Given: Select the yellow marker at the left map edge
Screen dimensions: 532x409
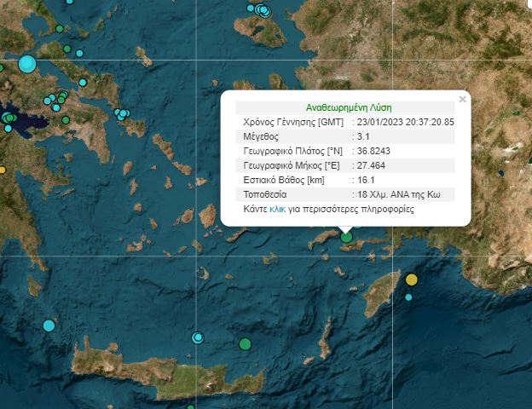Looking at the screenshot, I should point(2,170).
